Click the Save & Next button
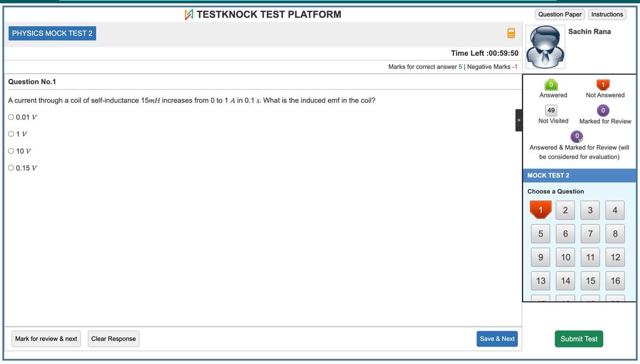 [497, 338]
